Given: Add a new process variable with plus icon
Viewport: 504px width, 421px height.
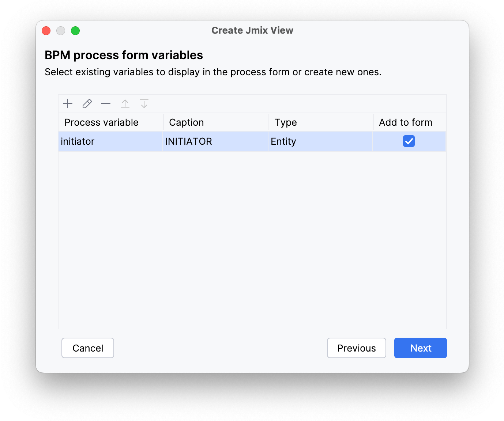Looking at the screenshot, I should pos(68,104).
